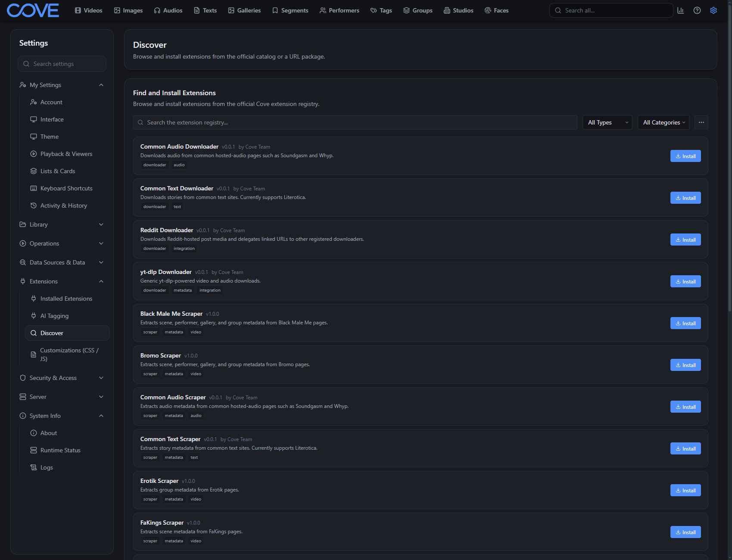The width and height of the screenshot is (732, 560).
Task: Expand Security & Access section
Action: point(62,378)
